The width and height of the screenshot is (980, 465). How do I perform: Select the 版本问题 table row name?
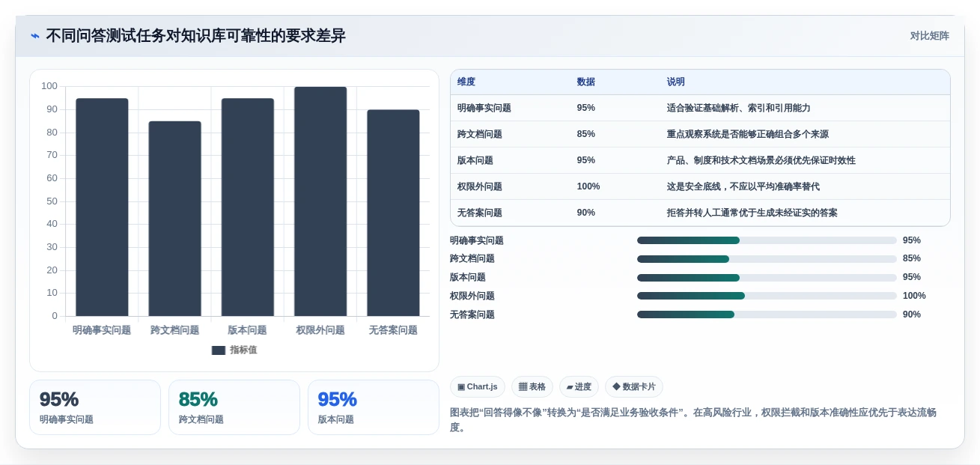(475, 160)
